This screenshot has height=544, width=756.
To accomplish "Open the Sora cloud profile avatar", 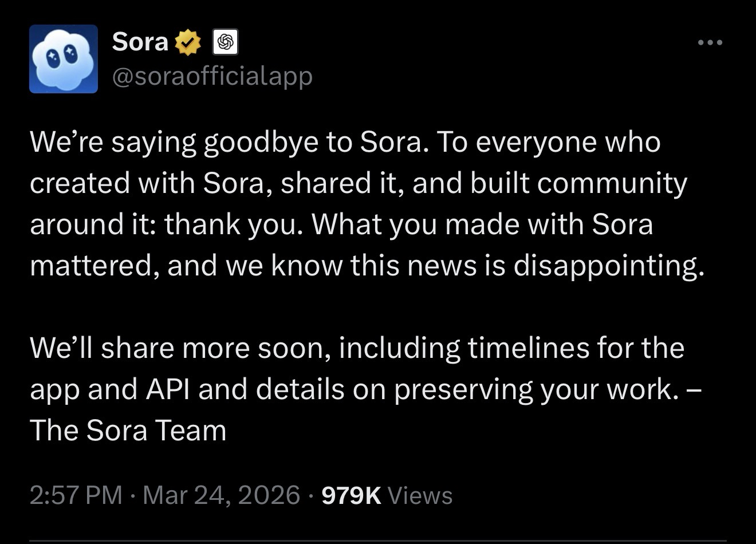I will [64, 59].
